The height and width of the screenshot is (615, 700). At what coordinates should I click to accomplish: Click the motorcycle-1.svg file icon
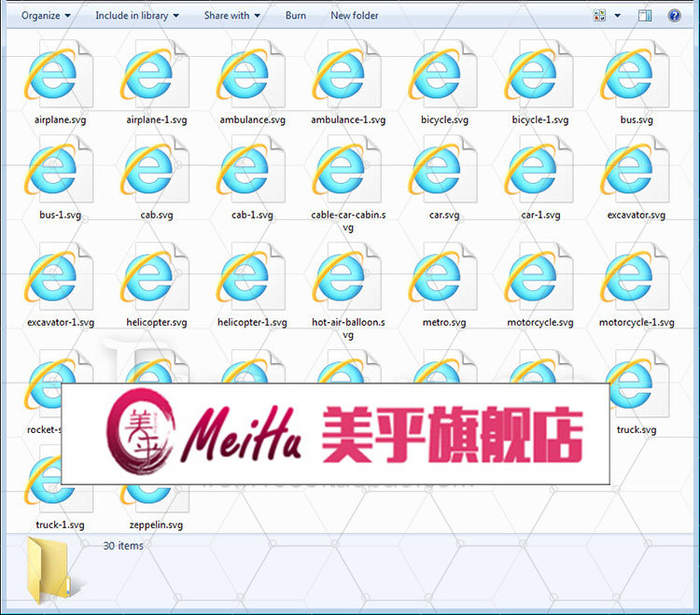click(x=635, y=277)
